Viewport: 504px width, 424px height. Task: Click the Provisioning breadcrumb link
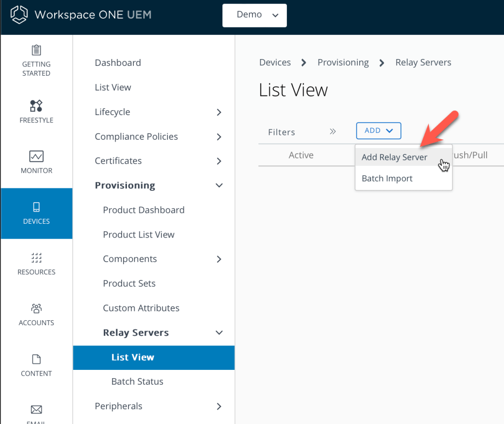click(x=343, y=62)
